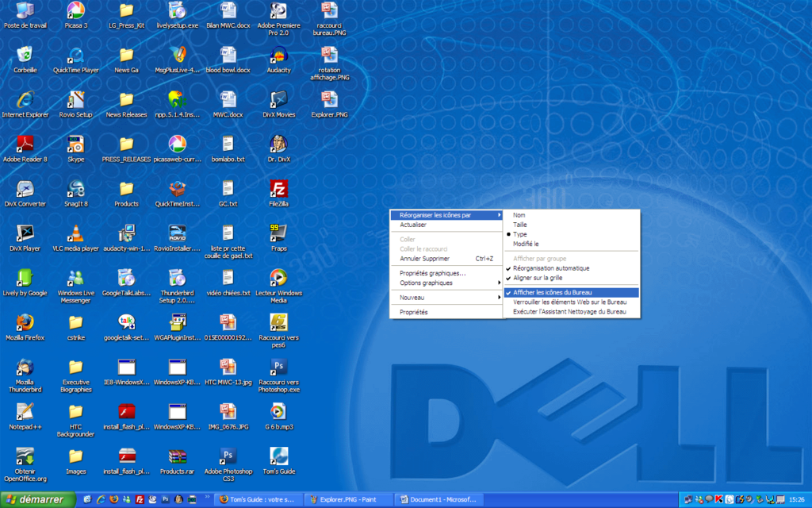Select the Picasa 3 icon

[75, 16]
